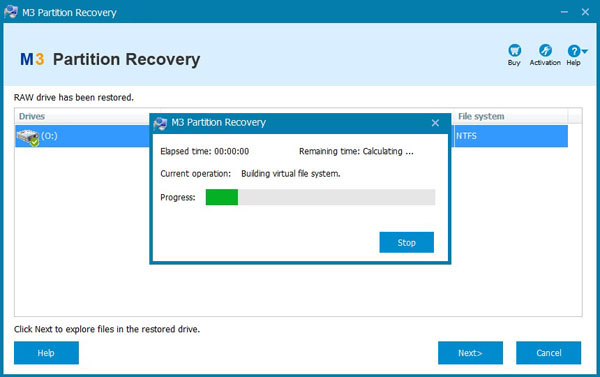Click 'RAW drive has been restored.' message
The width and height of the screenshot is (600, 377).
[74, 98]
